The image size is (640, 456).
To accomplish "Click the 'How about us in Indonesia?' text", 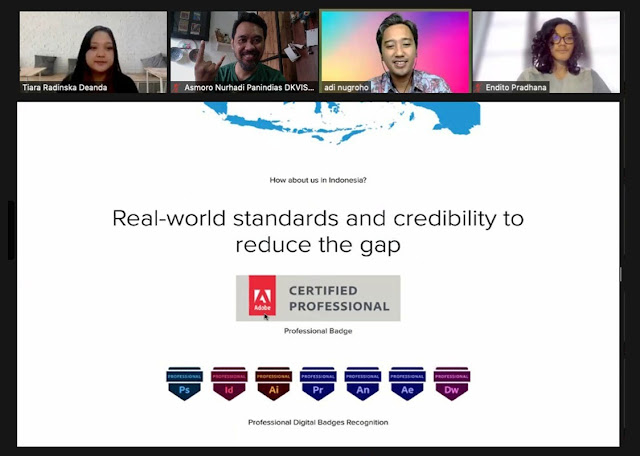I will point(318,180).
